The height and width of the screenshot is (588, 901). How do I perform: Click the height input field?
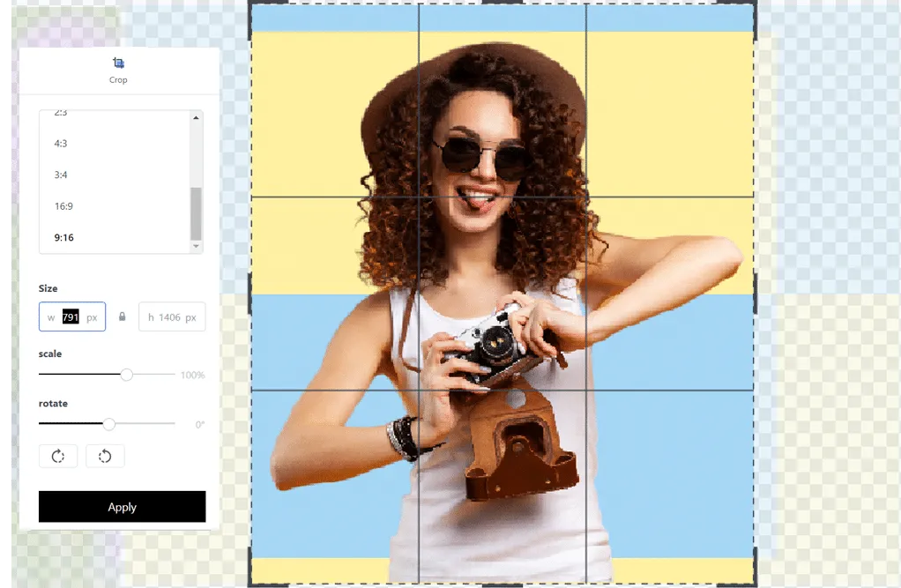(x=172, y=317)
